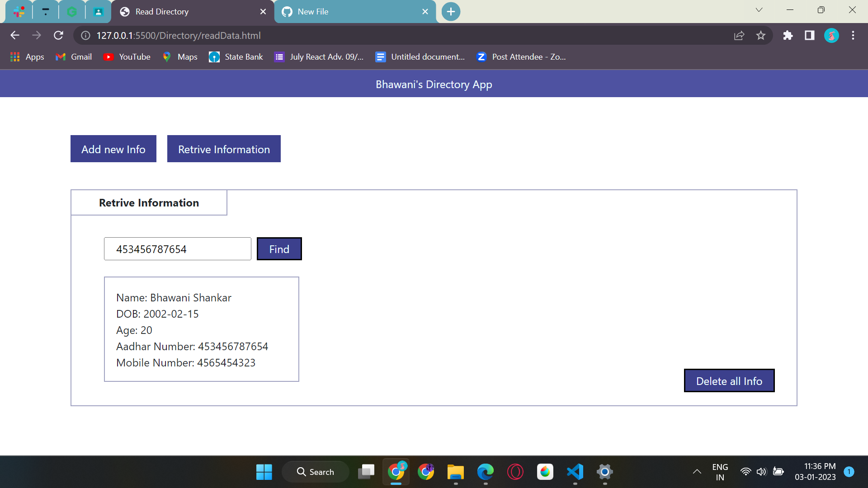This screenshot has height=488, width=868.
Task: Select the Retrive Information section tab
Action: click(149, 202)
